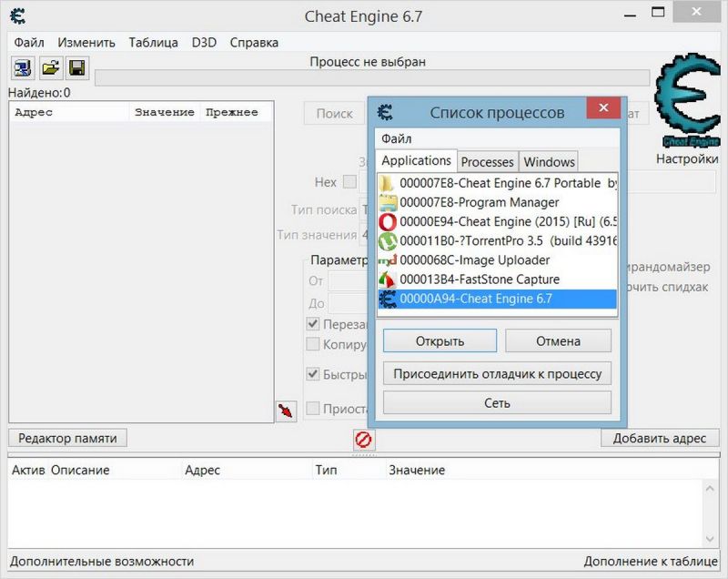Click the red arrow add-to-list icon
The width and height of the screenshot is (728, 579).
[x=286, y=411]
